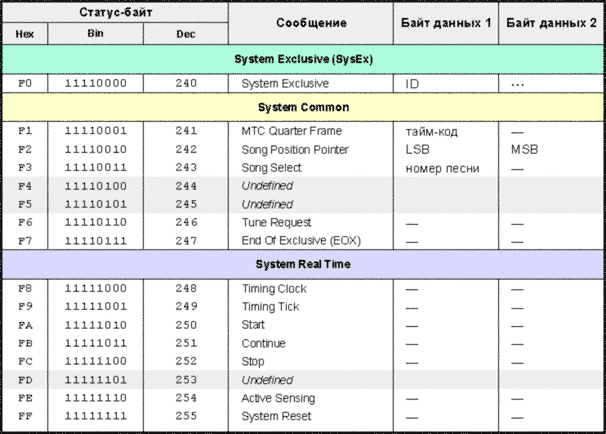This screenshot has height=434, width=606.
Task: Click the Start message cell
Action: coord(253,325)
